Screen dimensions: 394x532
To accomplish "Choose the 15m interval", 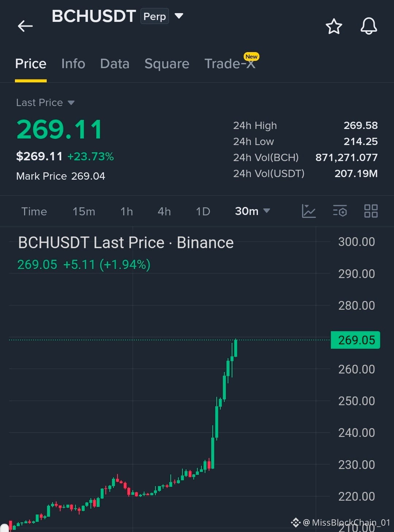I will tap(84, 211).
